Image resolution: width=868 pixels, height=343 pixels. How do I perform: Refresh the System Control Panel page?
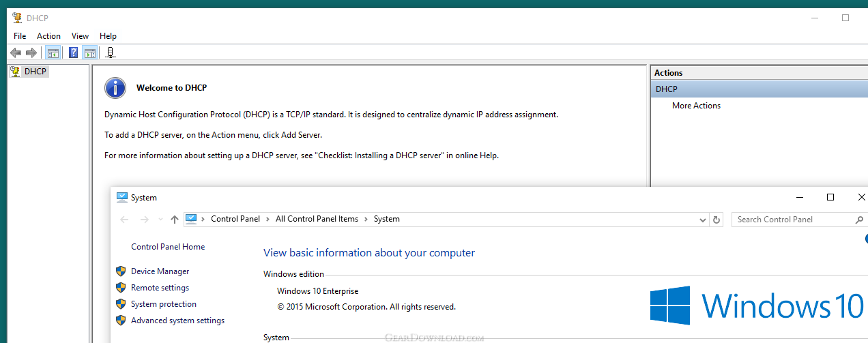[x=716, y=220]
